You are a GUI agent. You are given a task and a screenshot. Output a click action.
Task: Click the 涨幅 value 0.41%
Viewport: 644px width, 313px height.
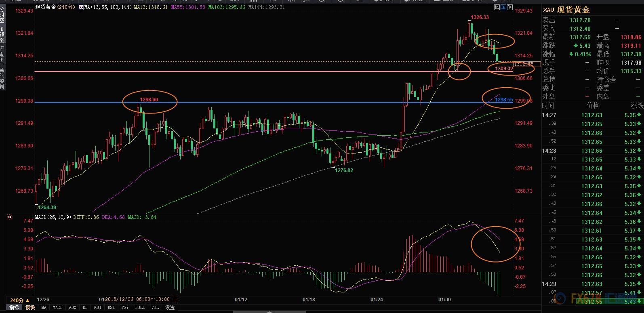[583, 54]
